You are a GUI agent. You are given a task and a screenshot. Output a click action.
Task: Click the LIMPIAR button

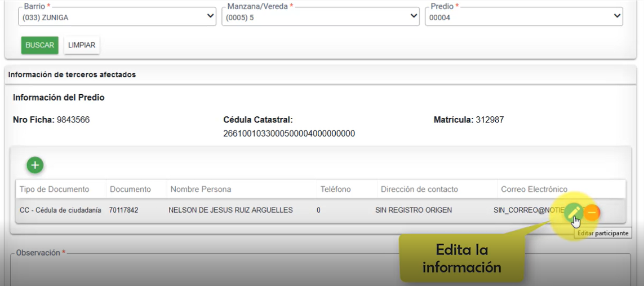(x=82, y=45)
